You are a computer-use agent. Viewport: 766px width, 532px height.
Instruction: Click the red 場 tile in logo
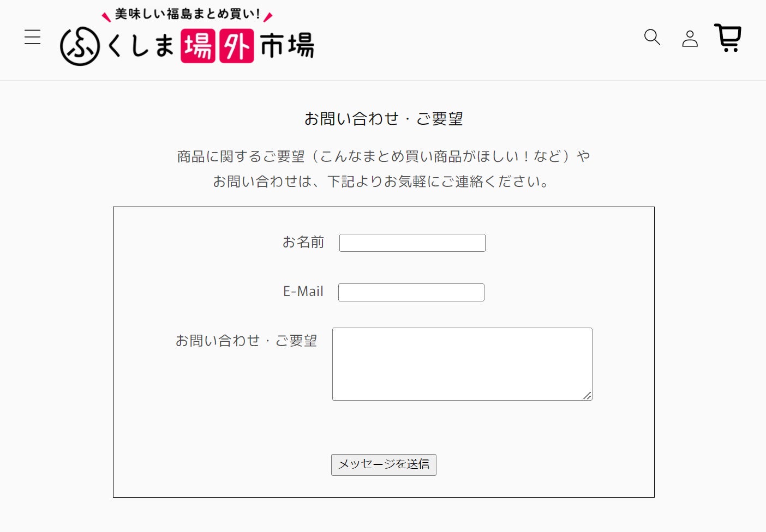click(198, 46)
